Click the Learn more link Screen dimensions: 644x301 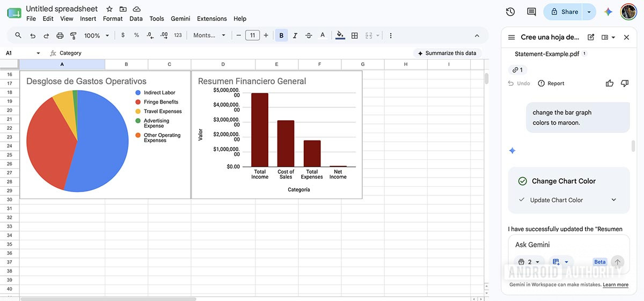tap(616, 285)
